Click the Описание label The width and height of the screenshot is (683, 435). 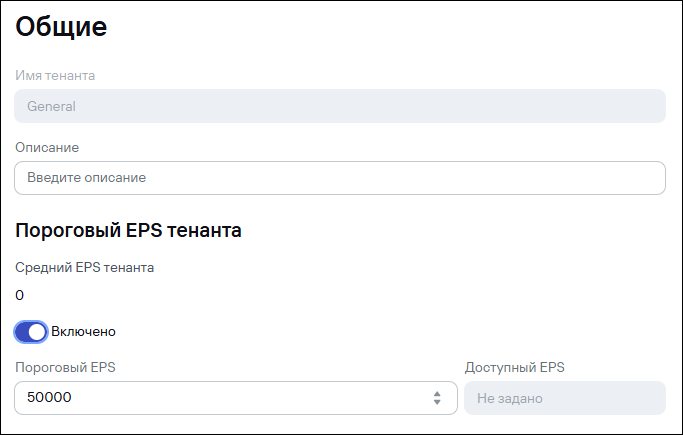click(47, 147)
